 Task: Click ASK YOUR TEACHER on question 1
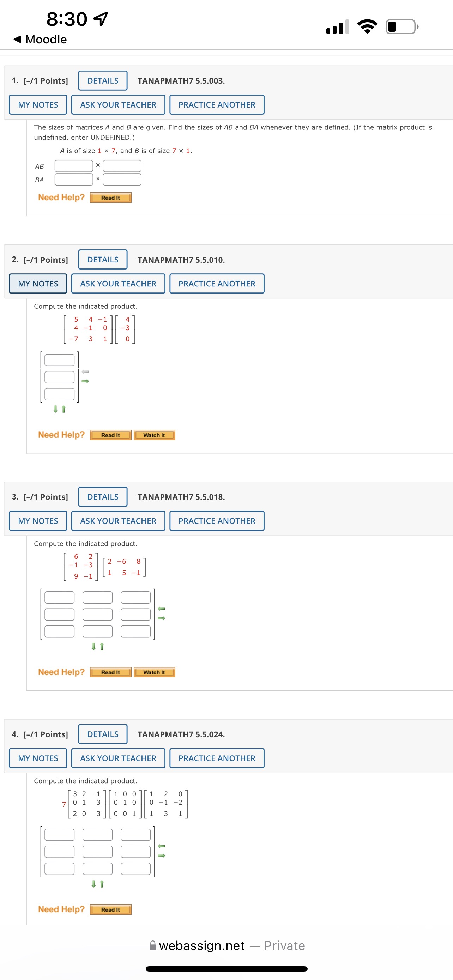tap(118, 105)
